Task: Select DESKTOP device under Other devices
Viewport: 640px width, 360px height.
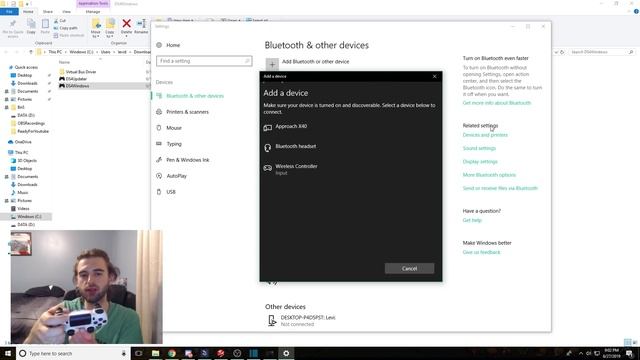Action: (x=302, y=320)
